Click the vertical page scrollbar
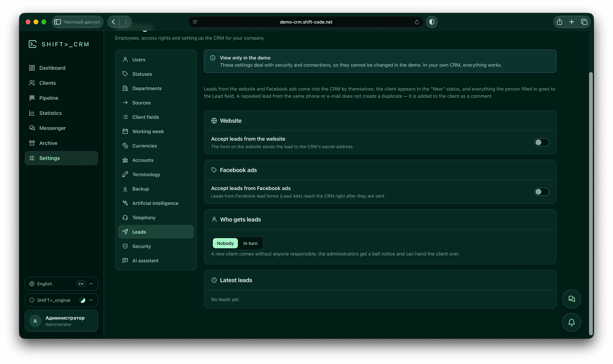Image resolution: width=613 pixels, height=364 pixels. pyautogui.click(x=591, y=203)
